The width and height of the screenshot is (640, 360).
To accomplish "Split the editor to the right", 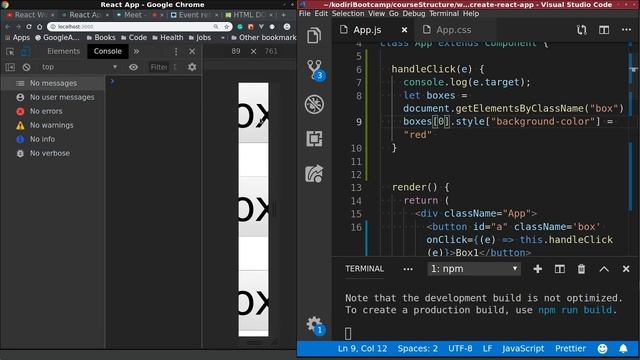I will pos(604,30).
